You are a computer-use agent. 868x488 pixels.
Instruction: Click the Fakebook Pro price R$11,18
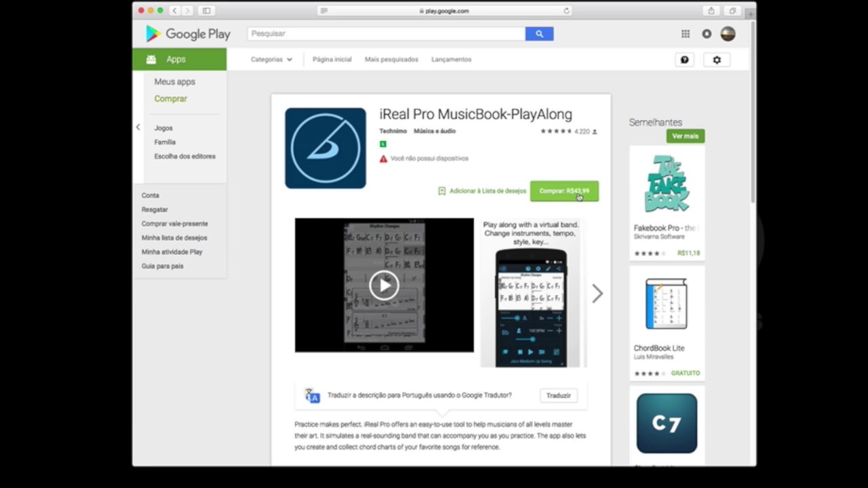(x=688, y=253)
